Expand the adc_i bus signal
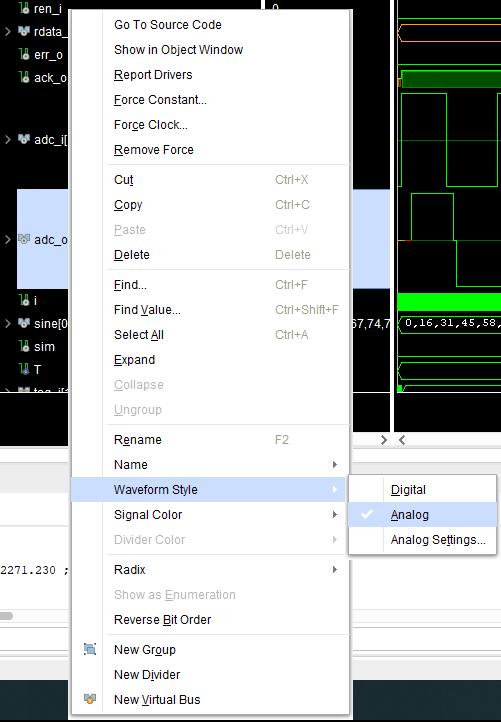Image resolution: width=501 pixels, height=722 pixels. pos(8,140)
